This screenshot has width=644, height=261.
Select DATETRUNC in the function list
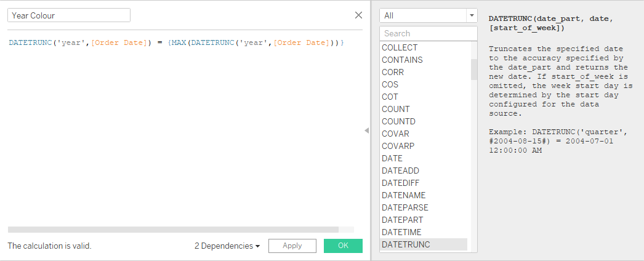406,244
